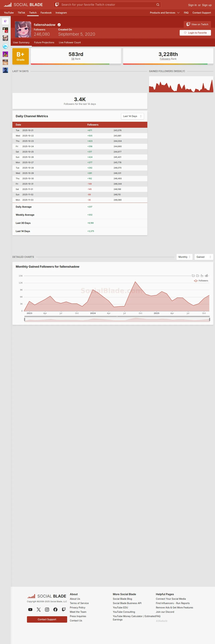Screen dimensions: 215x644
Task: Click the center grip of the chart range bar
Action: click(117, 316)
